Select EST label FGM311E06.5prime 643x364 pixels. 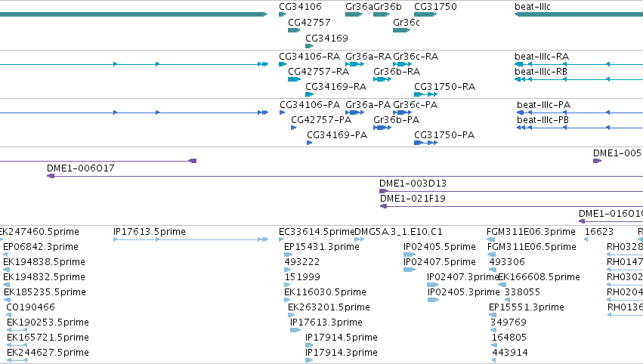532,247
